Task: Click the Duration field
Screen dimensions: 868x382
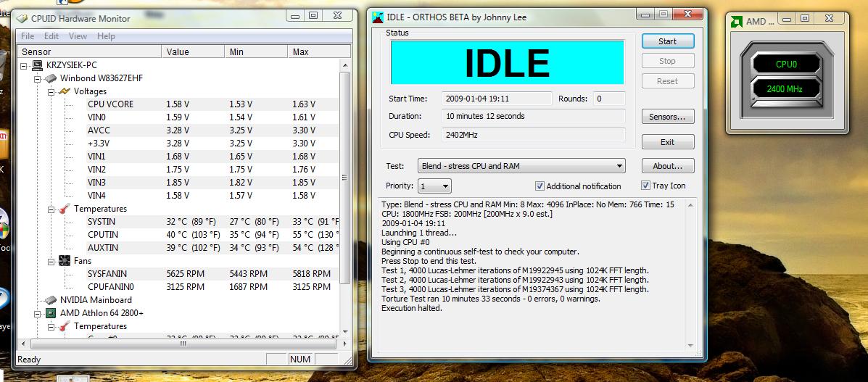Action: coord(533,116)
